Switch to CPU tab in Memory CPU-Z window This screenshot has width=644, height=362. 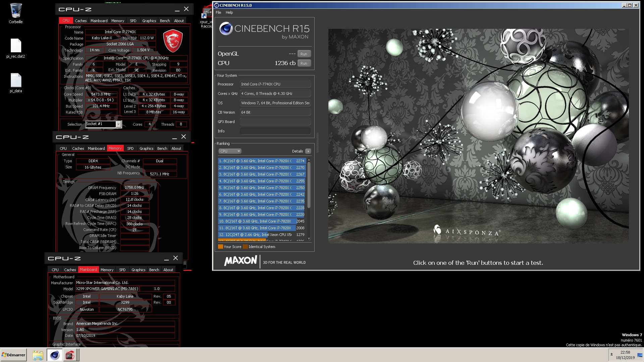click(63, 148)
